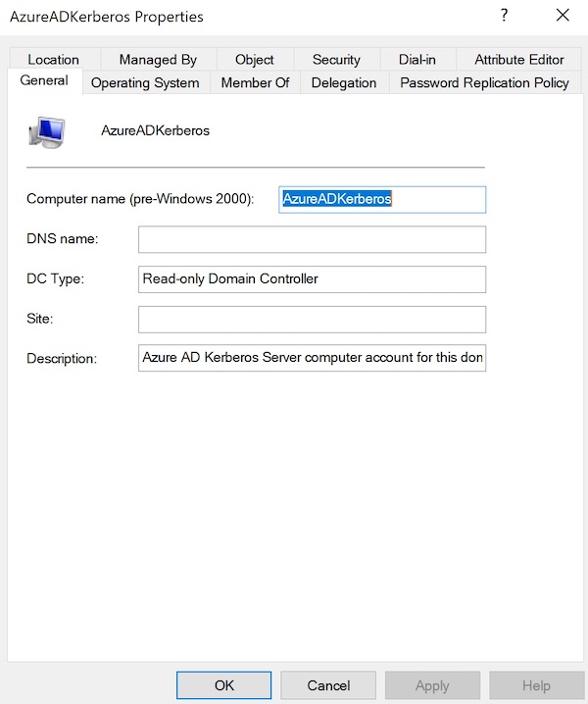Image resolution: width=588 pixels, height=704 pixels.
Task: Open the Dial-in tab
Action: coord(417,59)
